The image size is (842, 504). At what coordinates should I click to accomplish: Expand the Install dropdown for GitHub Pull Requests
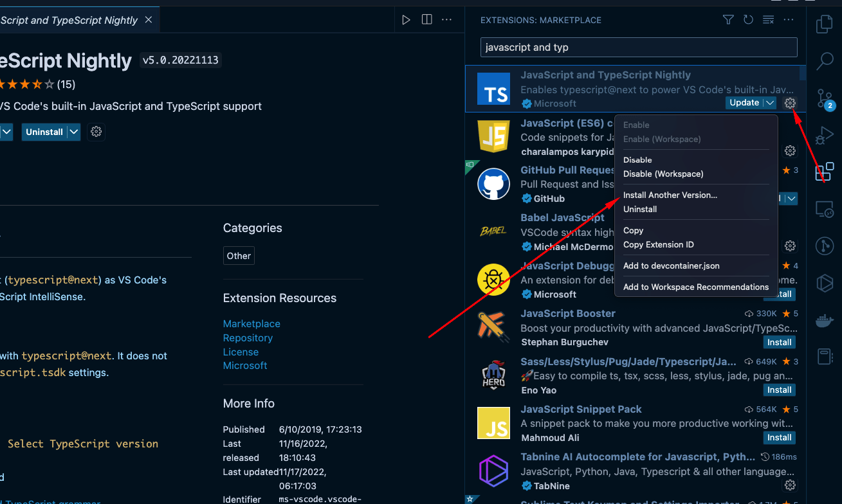coord(791,199)
